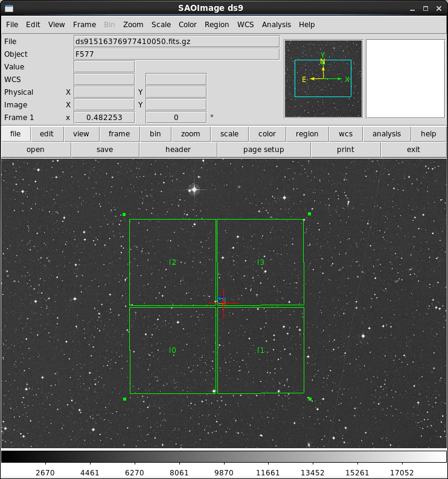The width and height of the screenshot is (448, 479).
Task: Click the Value field
Action: click(x=104, y=67)
